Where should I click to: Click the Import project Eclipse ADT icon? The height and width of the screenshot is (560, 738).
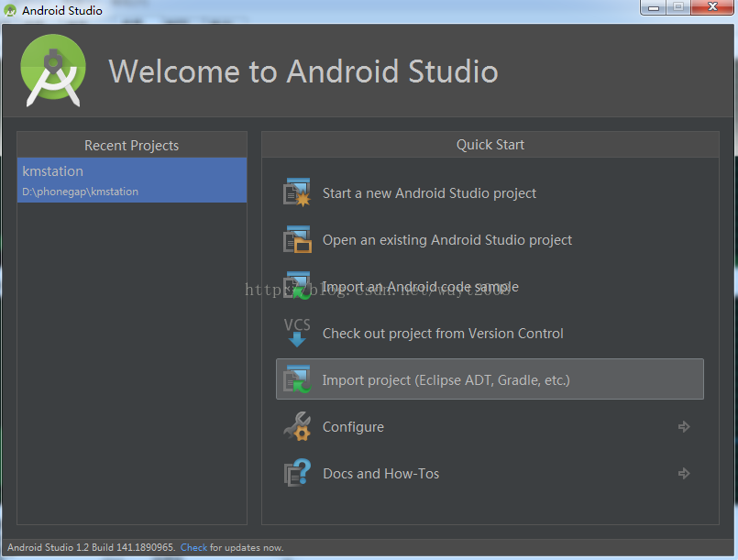pos(297,379)
